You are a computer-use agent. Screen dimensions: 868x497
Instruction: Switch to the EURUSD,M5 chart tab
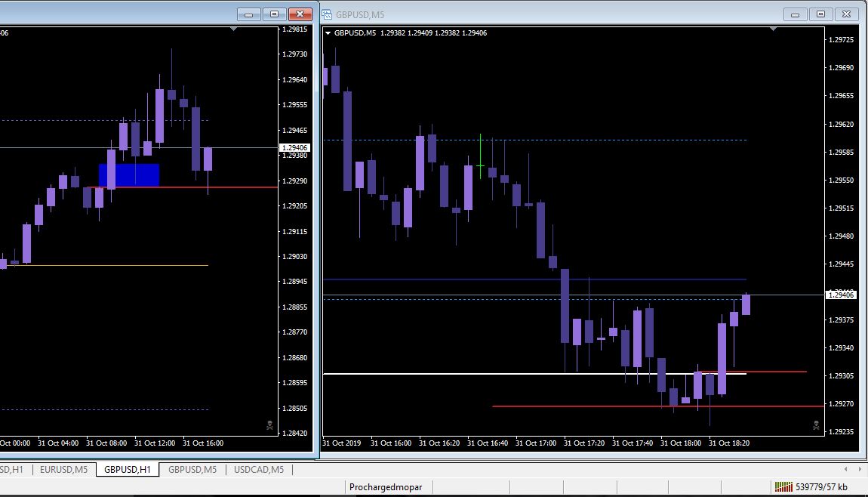click(x=63, y=470)
